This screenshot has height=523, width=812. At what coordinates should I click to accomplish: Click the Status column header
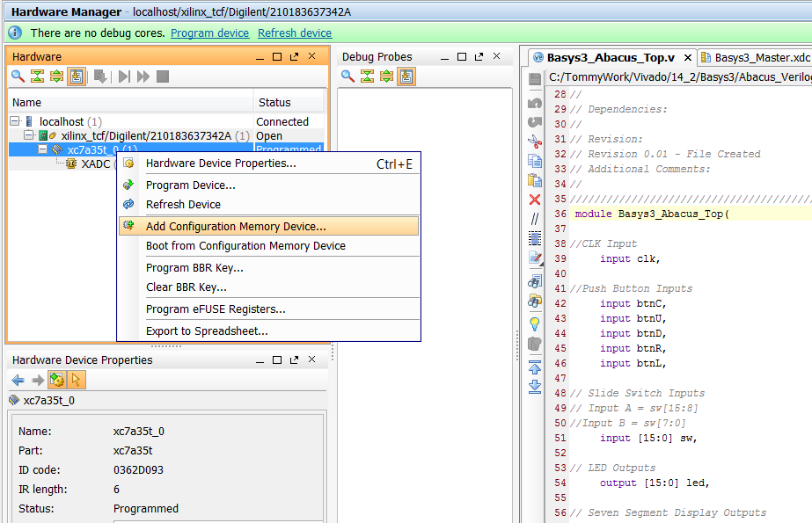(289, 103)
